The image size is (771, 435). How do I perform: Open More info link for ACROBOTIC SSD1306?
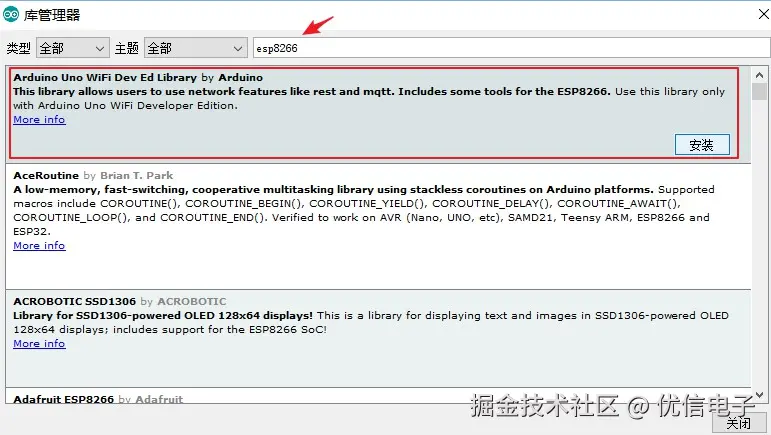(x=39, y=344)
